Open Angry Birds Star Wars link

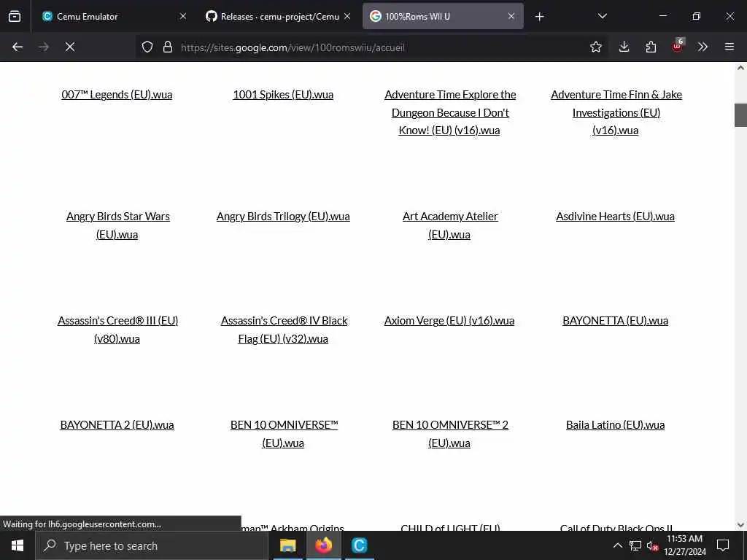[117, 225]
